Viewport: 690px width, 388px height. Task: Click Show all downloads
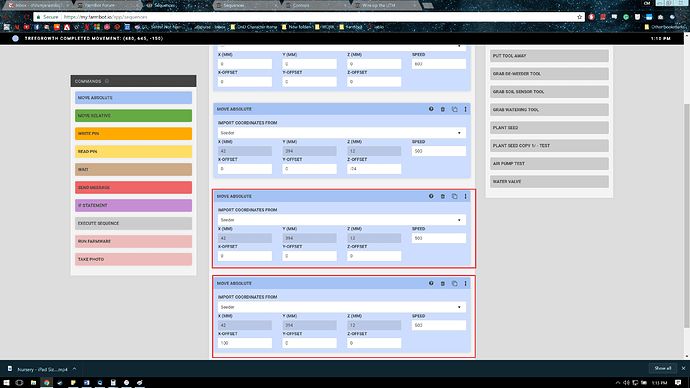(663, 368)
